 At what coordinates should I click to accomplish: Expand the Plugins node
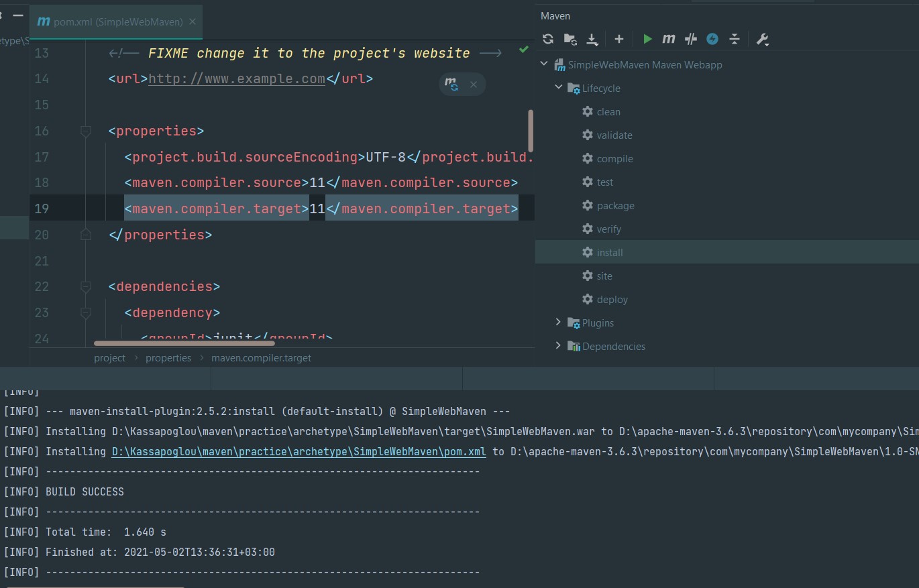(x=558, y=322)
